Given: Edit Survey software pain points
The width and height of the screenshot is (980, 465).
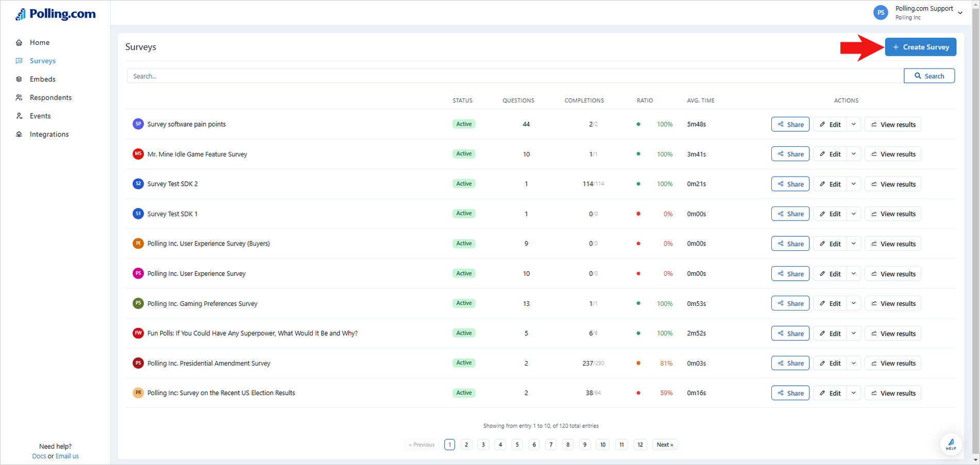Looking at the screenshot, I should 830,124.
